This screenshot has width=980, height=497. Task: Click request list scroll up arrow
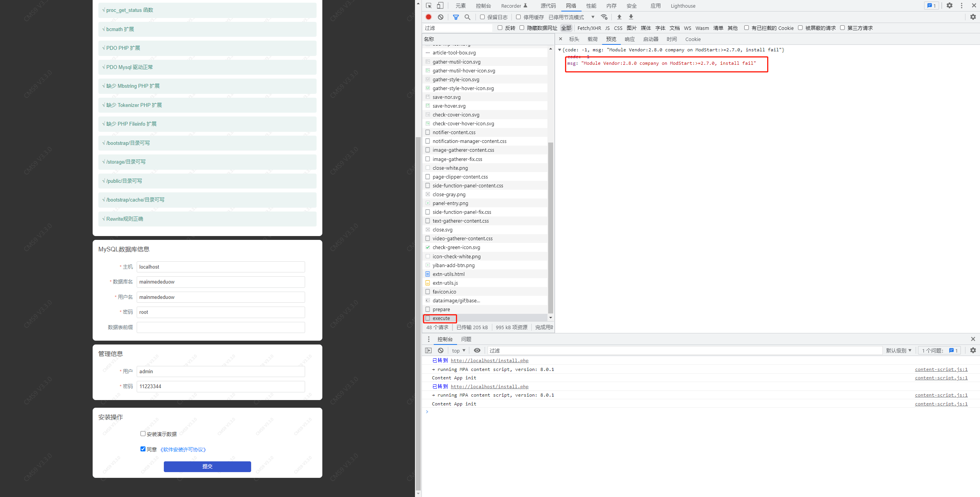coord(550,49)
